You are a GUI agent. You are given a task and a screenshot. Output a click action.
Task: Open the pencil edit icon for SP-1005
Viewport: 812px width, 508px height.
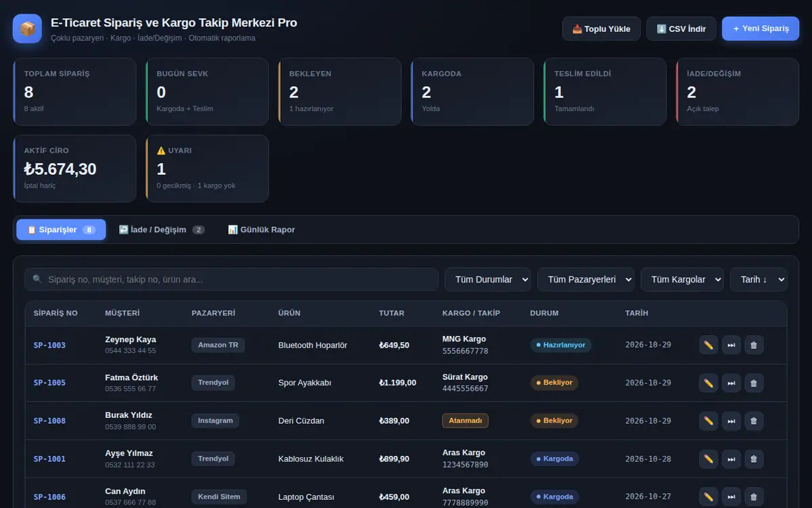tap(708, 383)
